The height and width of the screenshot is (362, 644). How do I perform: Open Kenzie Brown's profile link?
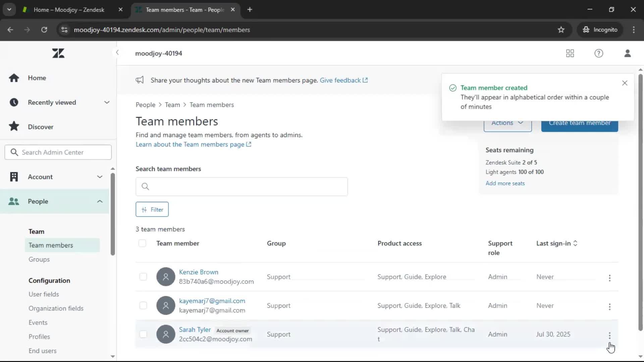199,272
